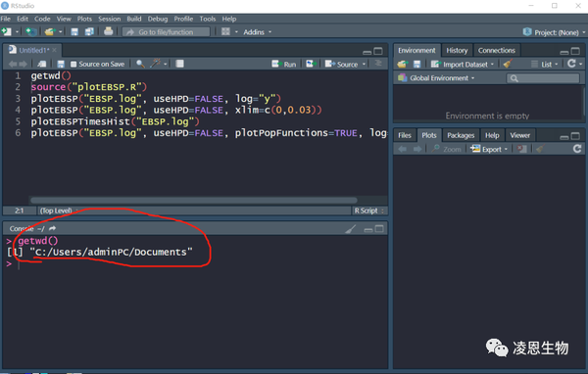Expand the recent files dropdown arrow
588x374 pixels.
(x=61, y=32)
